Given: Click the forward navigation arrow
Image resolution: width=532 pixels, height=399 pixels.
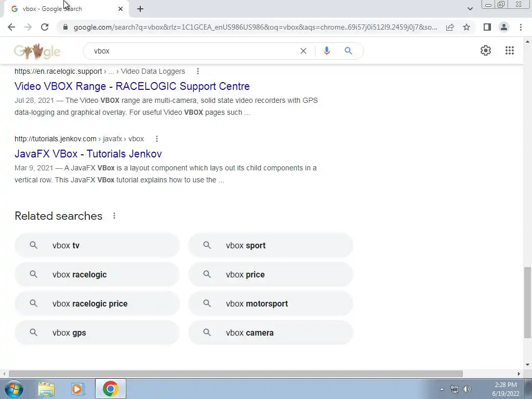Looking at the screenshot, I should point(28,27).
